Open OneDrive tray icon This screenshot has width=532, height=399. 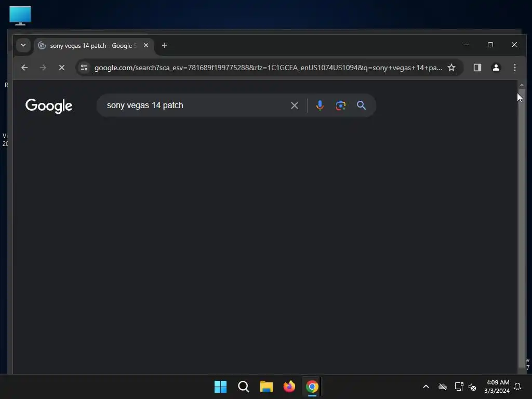click(443, 387)
